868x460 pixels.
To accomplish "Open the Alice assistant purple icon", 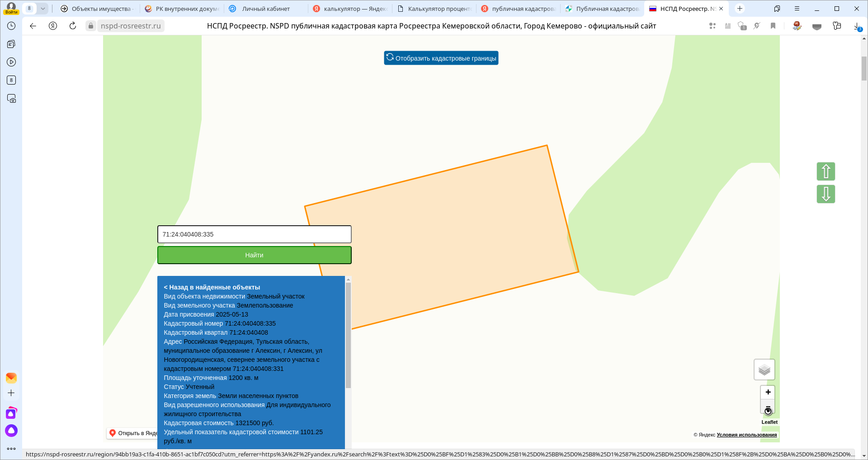I will point(11,431).
